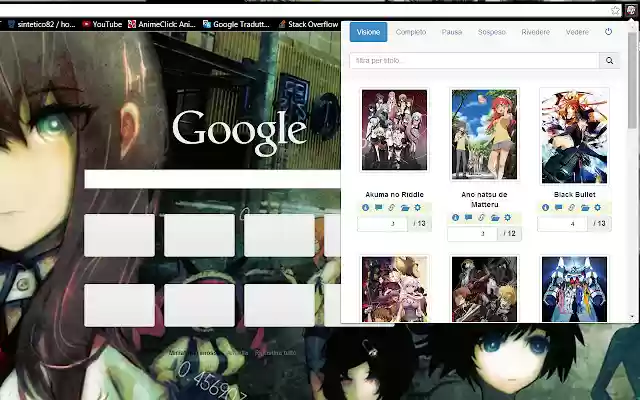
Task: Open settings gear for Ano natsu de Matteru
Action: pos(507,218)
